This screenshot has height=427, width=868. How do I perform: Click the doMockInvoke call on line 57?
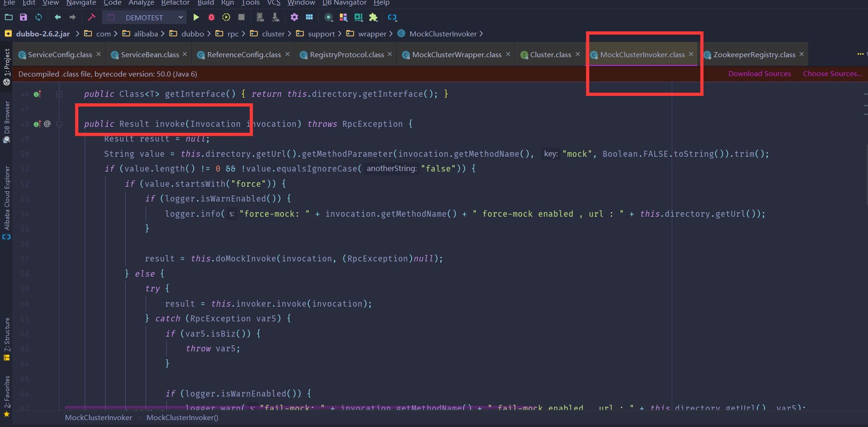click(x=246, y=259)
